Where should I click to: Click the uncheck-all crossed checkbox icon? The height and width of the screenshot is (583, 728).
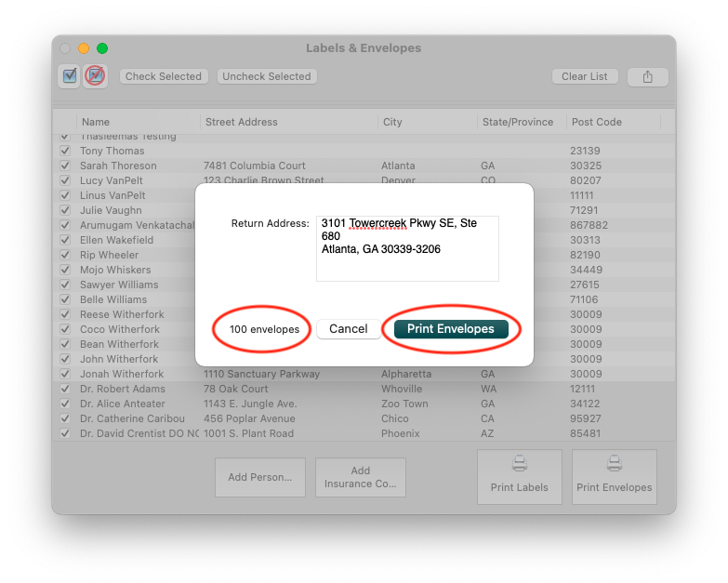click(x=96, y=75)
